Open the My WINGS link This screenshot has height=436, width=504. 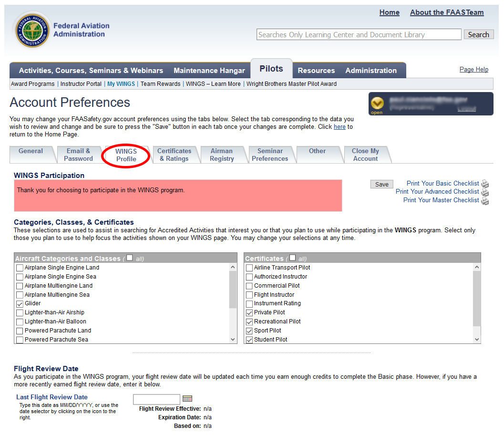click(121, 84)
